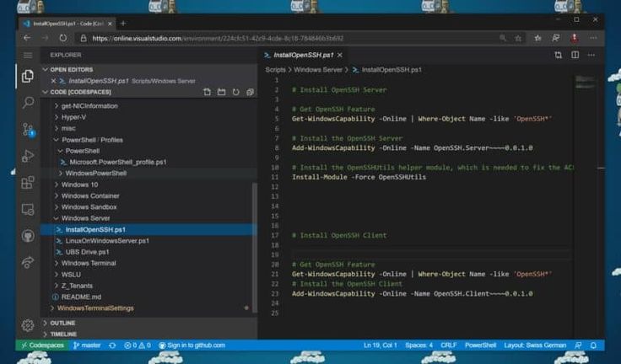The image size is (621, 364).
Task: Open the browser settings and more menu
Action: pyautogui.click(x=593, y=38)
